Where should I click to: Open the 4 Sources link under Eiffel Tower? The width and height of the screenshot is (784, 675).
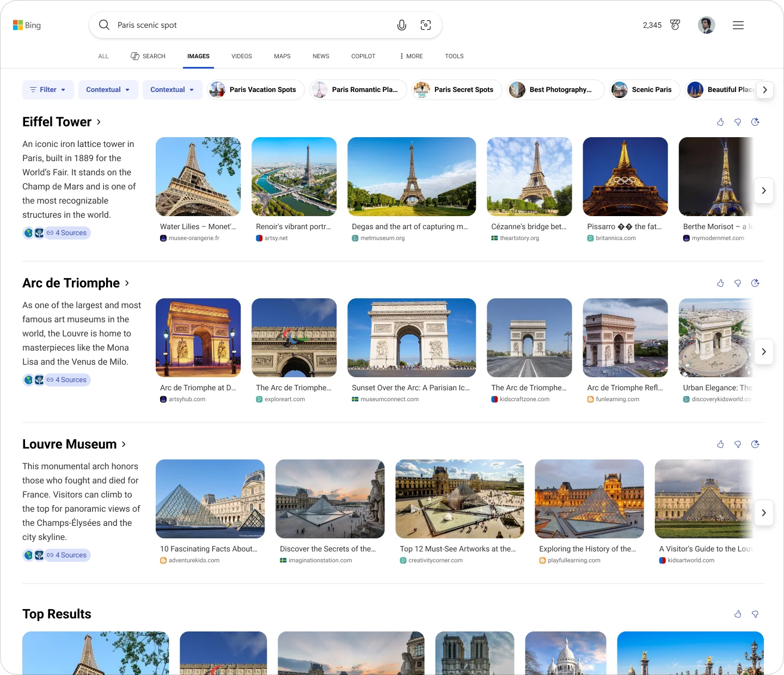pyautogui.click(x=68, y=232)
